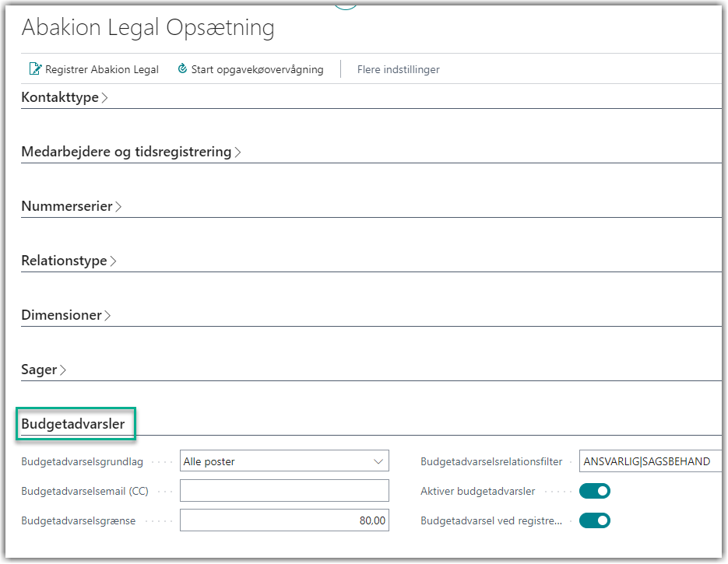Expand the Kontakttype section
This screenshot has height=564, width=728.
[65, 97]
